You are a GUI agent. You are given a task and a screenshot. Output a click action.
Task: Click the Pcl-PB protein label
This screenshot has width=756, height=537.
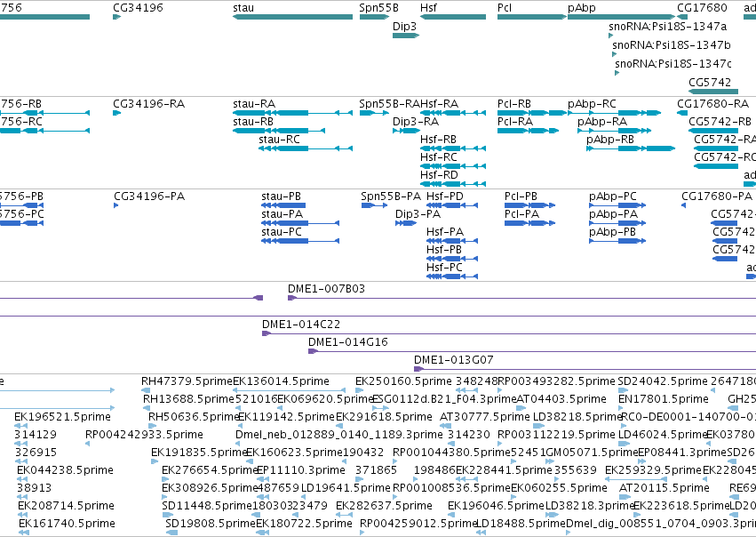point(521,196)
